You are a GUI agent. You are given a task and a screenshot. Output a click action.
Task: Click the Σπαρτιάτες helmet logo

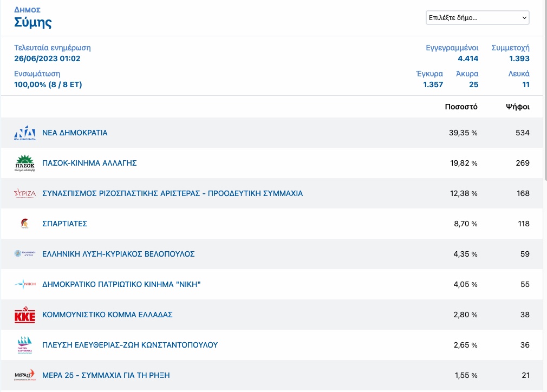coord(25,224)
